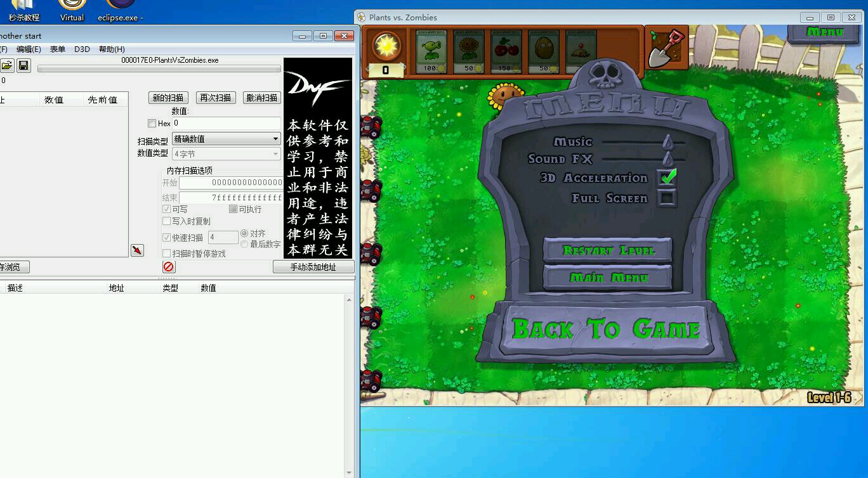Open the 帮助(H) menu
868x478 pixels.
tap(112, 49)
